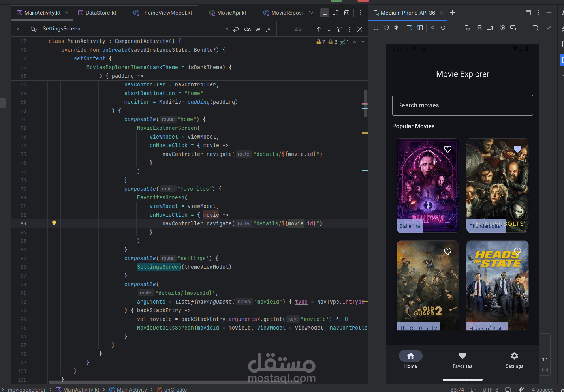
Task: Toggle Match Case (Cc) in search
Action: (248, 29)
